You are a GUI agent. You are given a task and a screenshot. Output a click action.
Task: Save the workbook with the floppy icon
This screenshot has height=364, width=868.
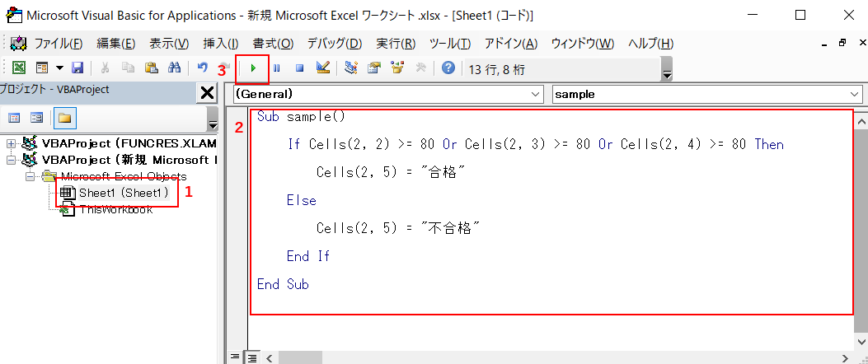(x=77, y=68)
